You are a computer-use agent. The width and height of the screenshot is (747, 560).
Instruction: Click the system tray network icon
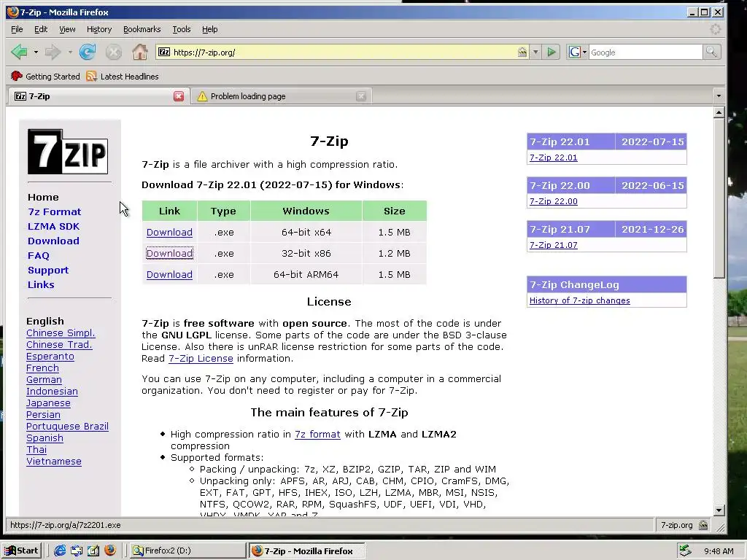685,551
